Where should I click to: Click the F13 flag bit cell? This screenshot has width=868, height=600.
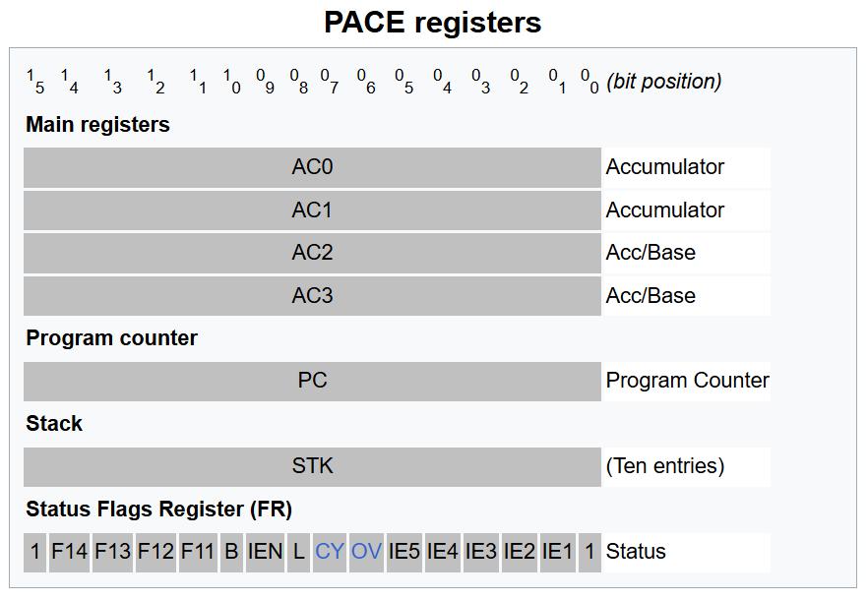(x=112, y=552)
